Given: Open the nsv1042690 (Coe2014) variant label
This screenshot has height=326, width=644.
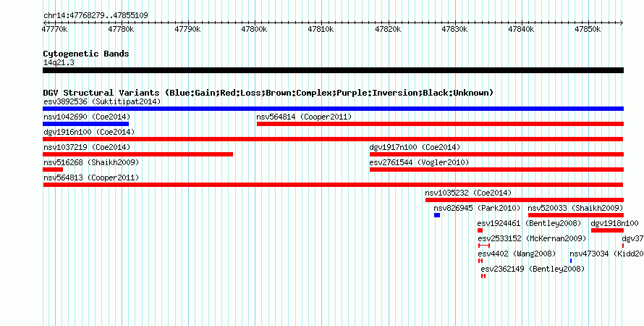Looking at the screenshot, I should pos(87,117).
